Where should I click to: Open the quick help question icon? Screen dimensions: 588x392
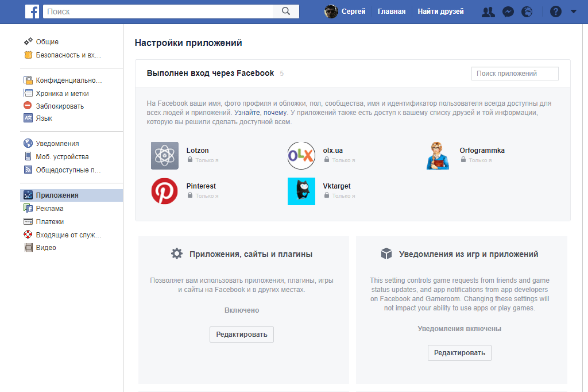[x=555, y=11]
